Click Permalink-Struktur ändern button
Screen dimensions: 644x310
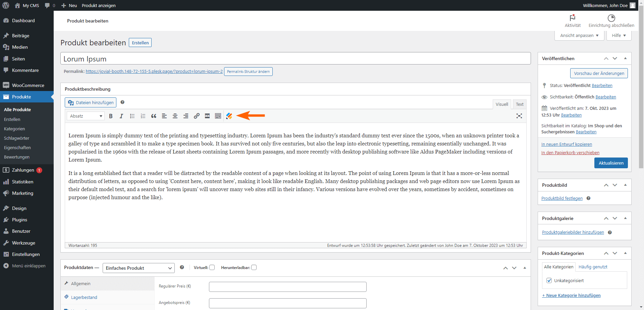click(x=248, y=72)
